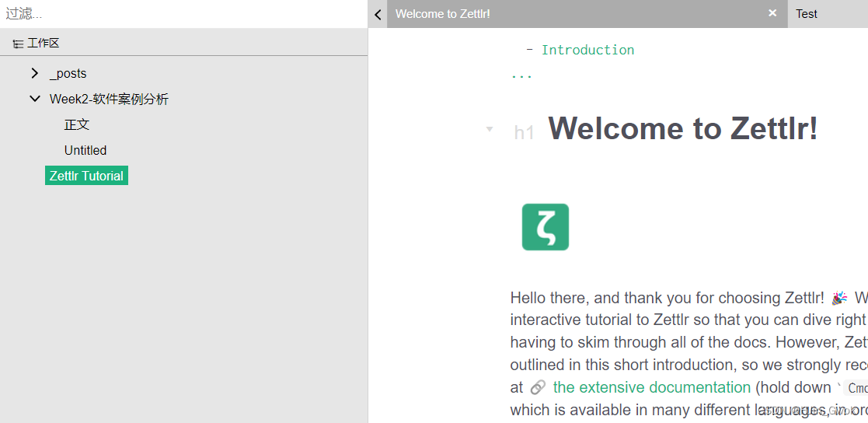Click the green Zettlr logo image
Screen dimensions: 868x423
pyautogui.click(x=546, y=227)
